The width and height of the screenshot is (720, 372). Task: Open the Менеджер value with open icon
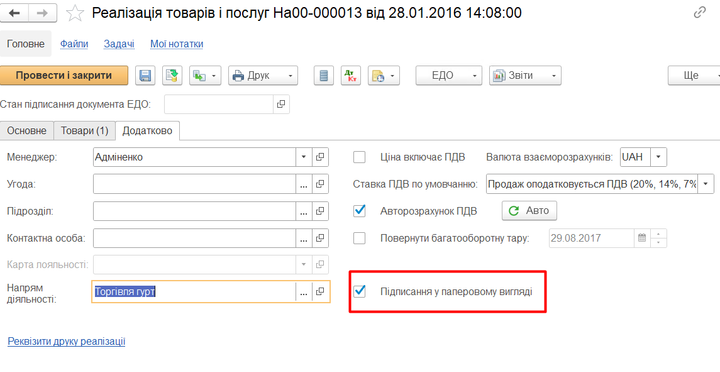pyautogui.click(x=320, y=157)
